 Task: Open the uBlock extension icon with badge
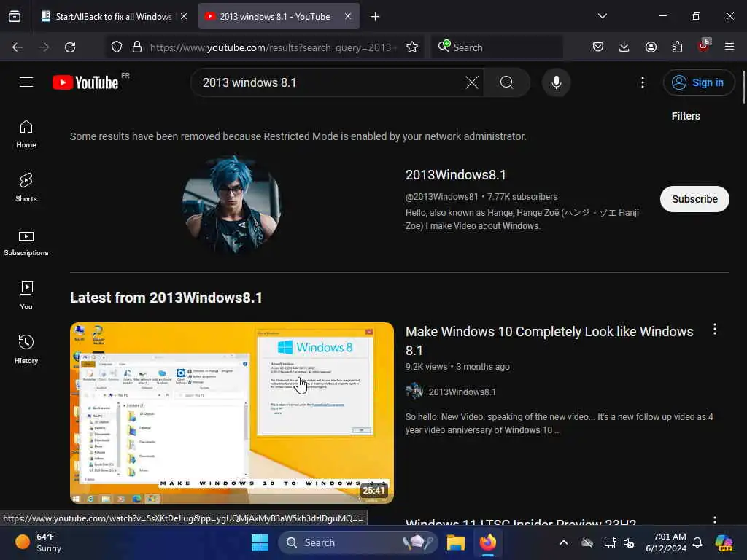pyautogui.click(x=704, y=47)
